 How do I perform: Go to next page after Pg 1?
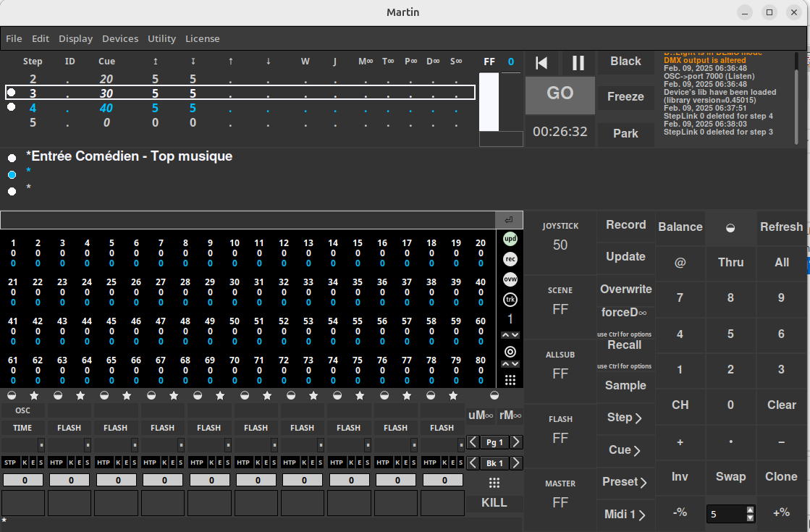pos(516,442)
